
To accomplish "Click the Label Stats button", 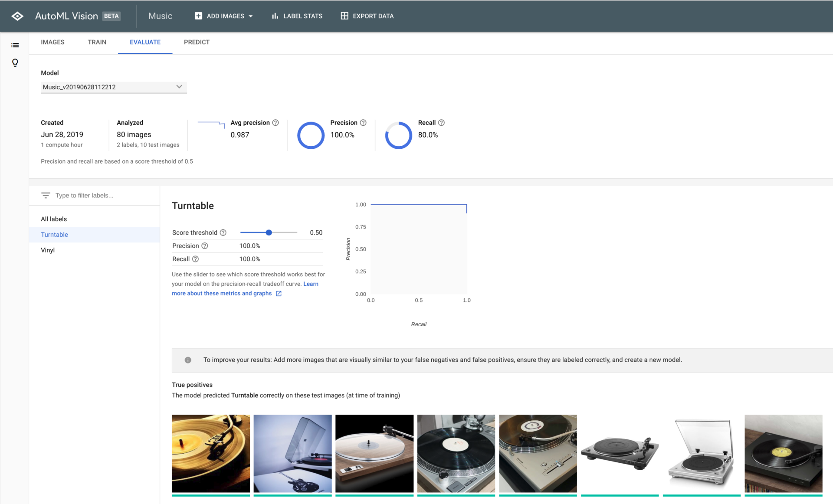I will coord(297,16).
